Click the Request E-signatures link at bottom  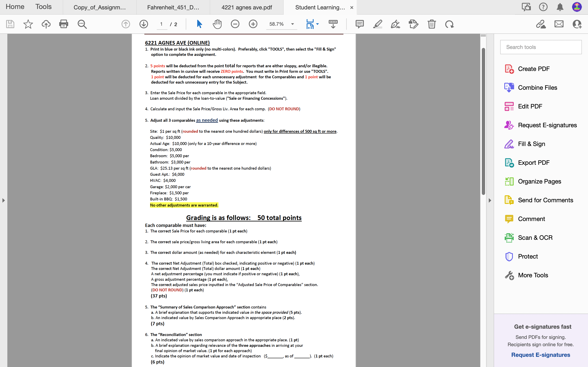(x=540, y=355)
